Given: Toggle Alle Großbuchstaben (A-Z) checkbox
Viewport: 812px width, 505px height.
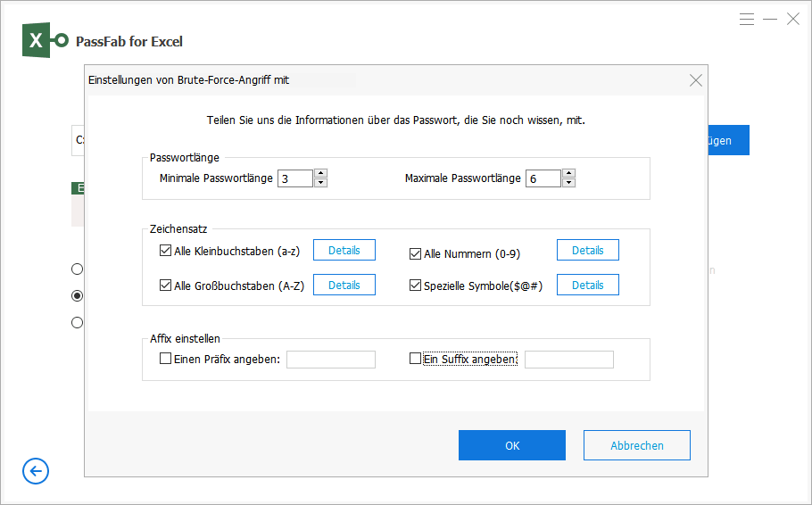Looking at the screenshot, I should coord(165,286).
